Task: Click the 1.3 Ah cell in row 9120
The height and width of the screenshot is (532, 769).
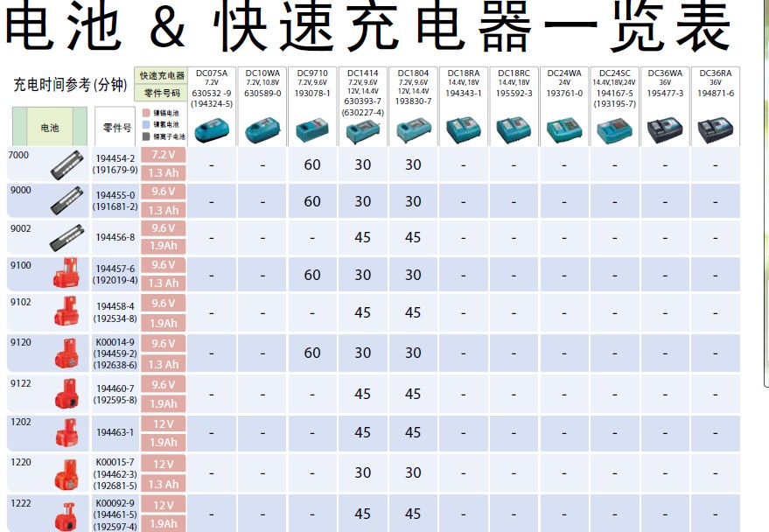Action: 164,364
